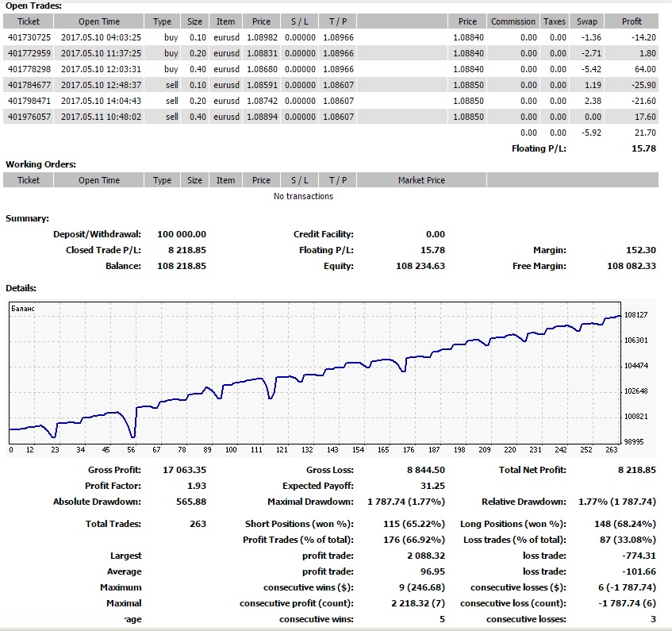
Task: Select trade row with ticket 401730725
Action: pyautogui.click(x=29, y=37)
